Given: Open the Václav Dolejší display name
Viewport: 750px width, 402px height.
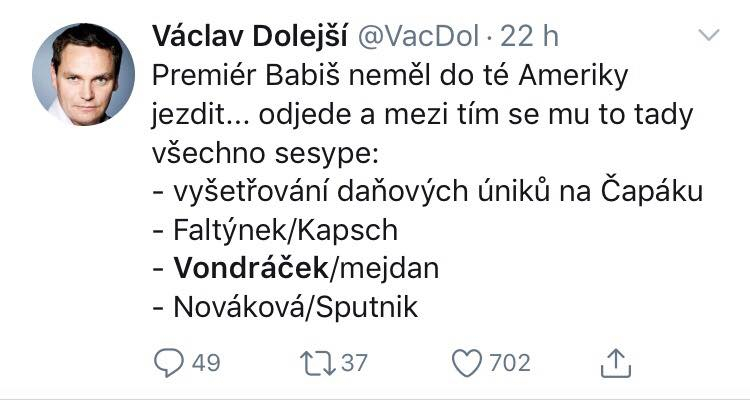Looking at the screenshot, I should click(249, 36).
